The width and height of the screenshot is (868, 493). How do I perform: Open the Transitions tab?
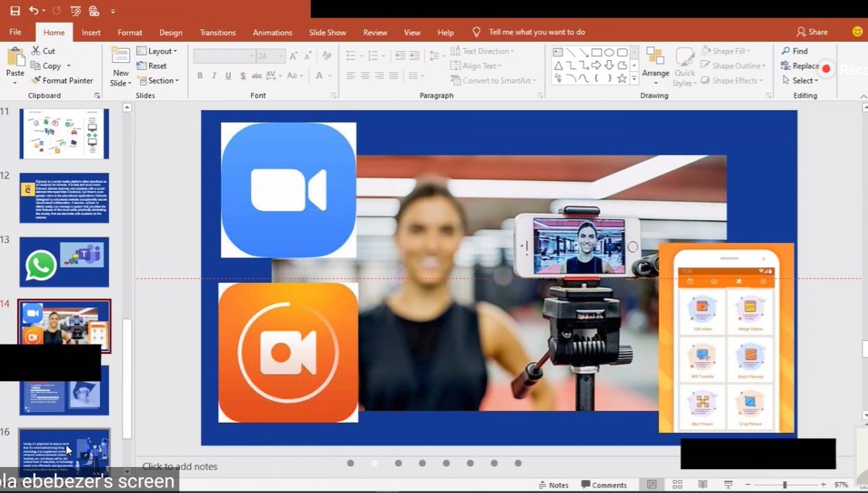click(x=218, y=33)
